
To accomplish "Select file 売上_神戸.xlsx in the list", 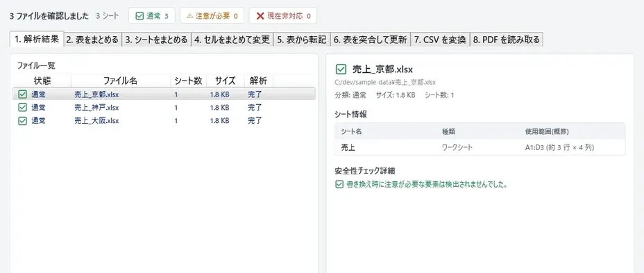I will 164,108.
